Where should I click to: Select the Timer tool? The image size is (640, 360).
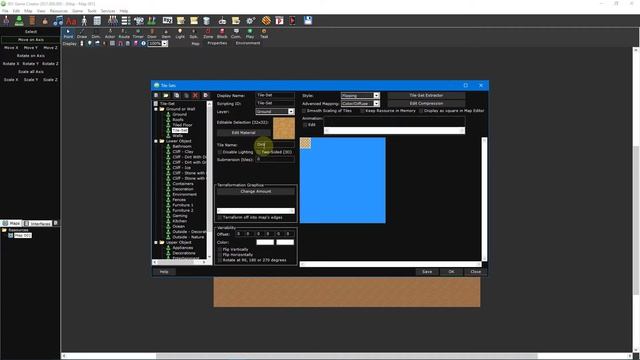point(138,33)
